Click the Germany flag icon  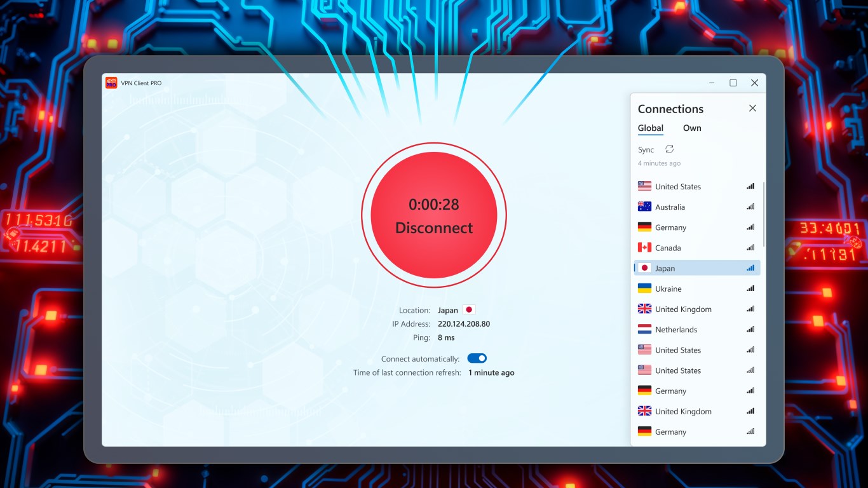click(644, 227)
